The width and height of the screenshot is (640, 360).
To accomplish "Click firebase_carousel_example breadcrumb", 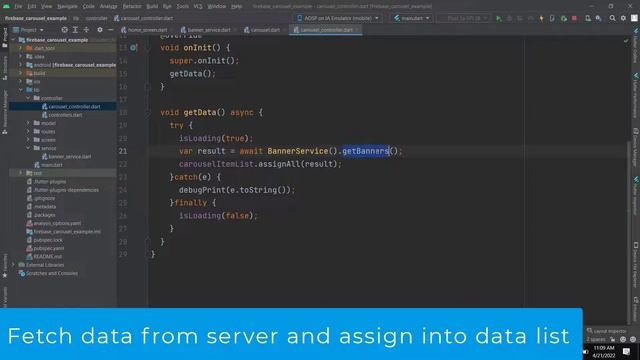I will click(36, 18).
